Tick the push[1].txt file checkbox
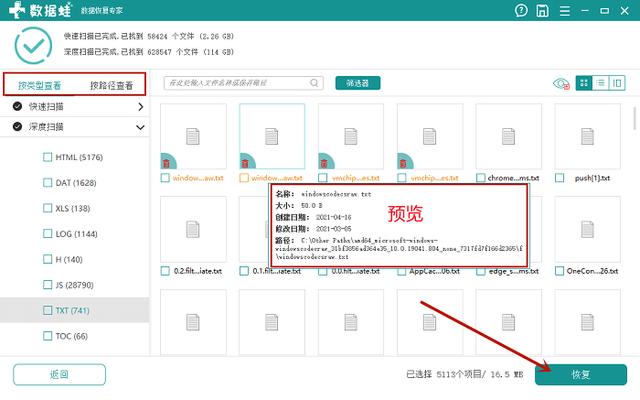This screenshot has width=640, height=400. (x=560, y=178)
